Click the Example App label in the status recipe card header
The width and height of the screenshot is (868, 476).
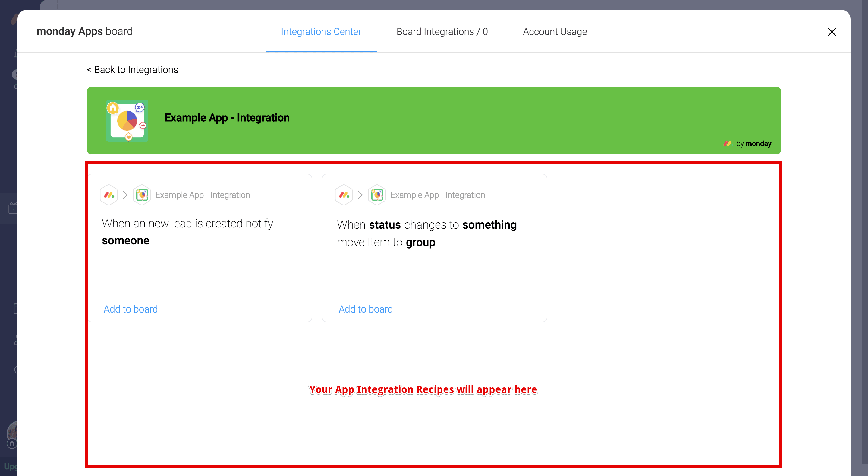(x=438, y=195)
